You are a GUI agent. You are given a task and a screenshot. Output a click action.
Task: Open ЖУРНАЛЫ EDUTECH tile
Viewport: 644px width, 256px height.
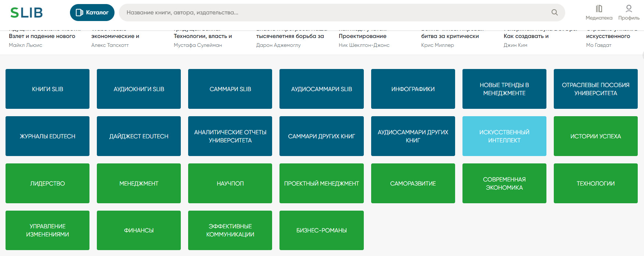(47, 136)
